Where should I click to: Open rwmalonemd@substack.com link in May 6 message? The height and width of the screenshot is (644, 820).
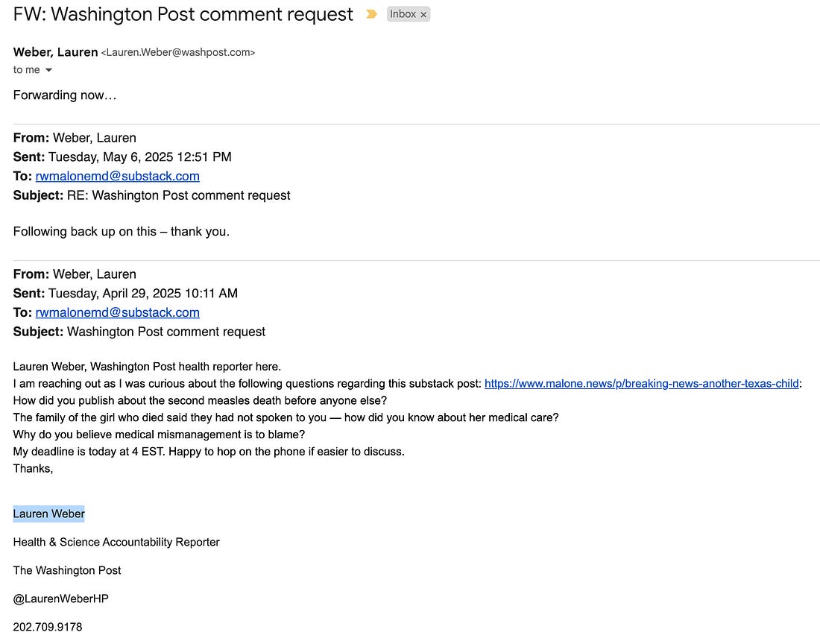click(x=118, y=176)
